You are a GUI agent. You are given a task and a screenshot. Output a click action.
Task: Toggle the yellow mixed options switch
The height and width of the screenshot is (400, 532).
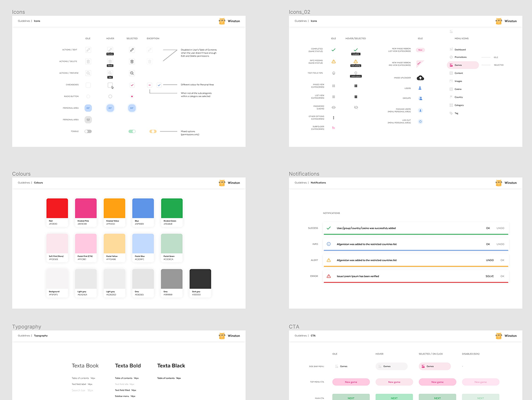click(x=153, y=131)
